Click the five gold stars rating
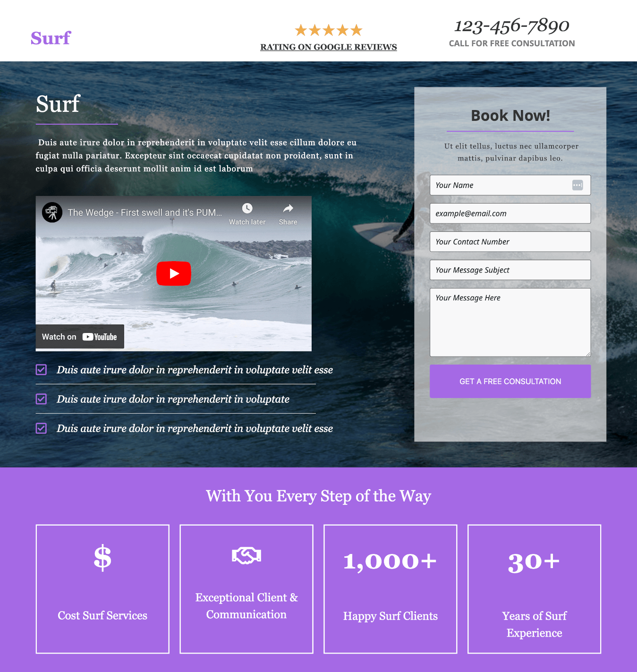This screenshot has width=637, height=672. click(329, 30)
